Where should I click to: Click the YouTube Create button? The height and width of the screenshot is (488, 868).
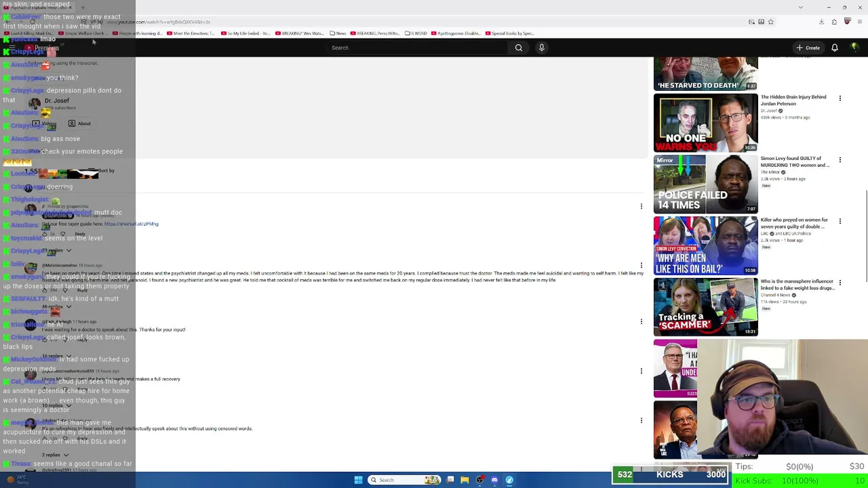pos(808,47)
